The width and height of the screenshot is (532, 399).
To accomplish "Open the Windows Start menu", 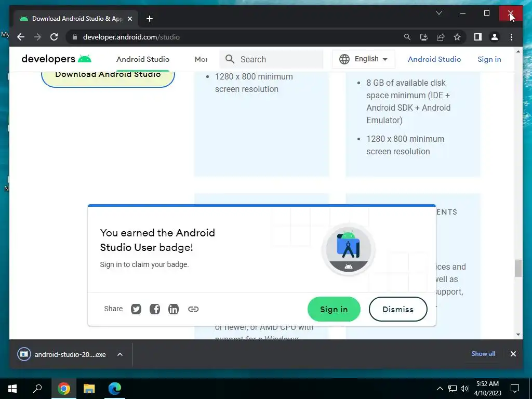I will 12,389.
